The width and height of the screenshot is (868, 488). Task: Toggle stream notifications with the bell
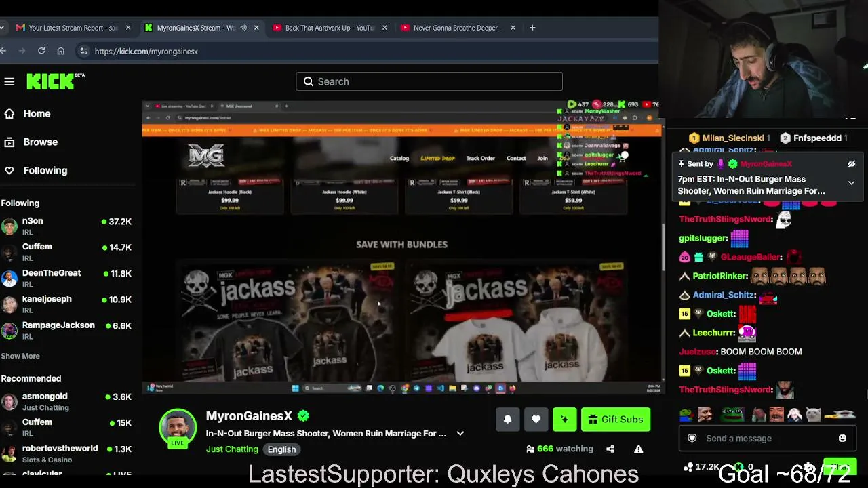pos(507,420)
